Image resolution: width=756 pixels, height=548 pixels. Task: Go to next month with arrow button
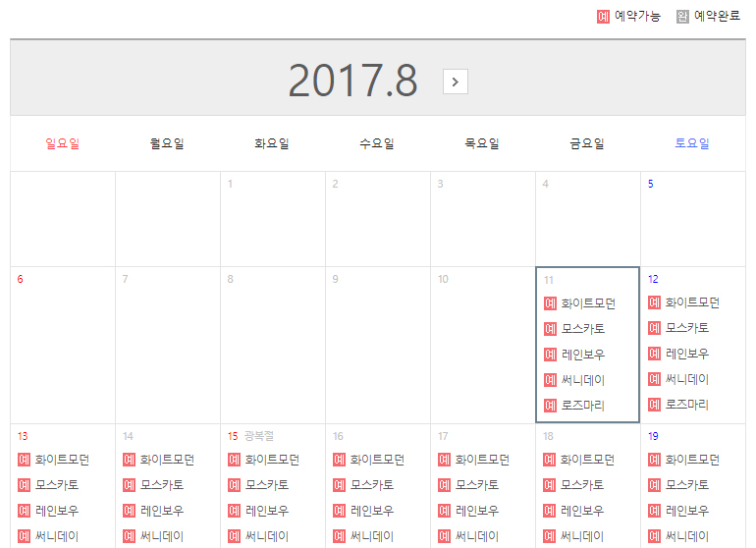click(455, 82)
